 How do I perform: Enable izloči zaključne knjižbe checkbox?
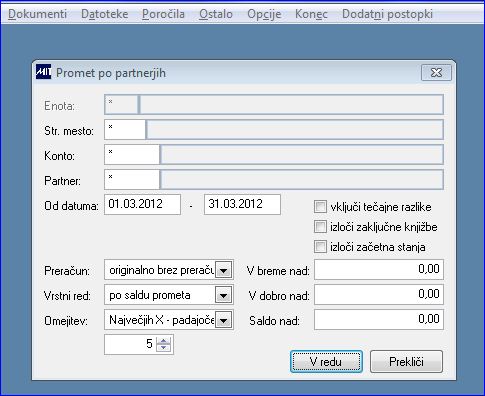tap(320, 227)
